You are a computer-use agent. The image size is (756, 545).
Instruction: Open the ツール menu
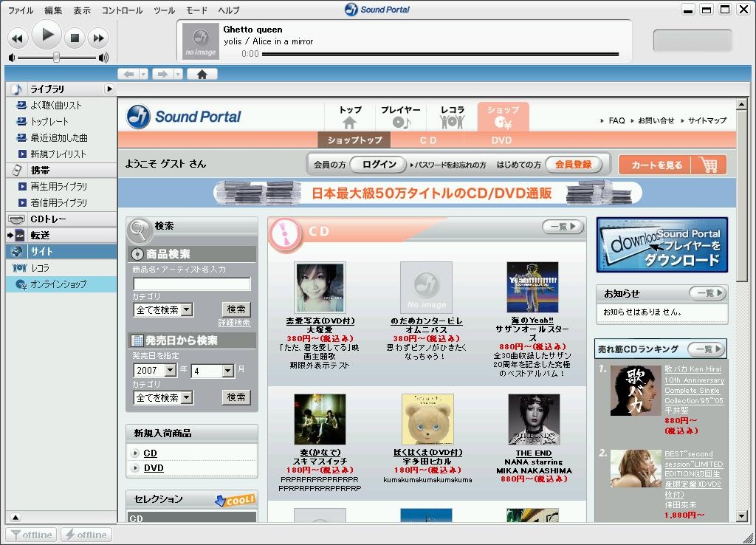[x=164, y=10]
